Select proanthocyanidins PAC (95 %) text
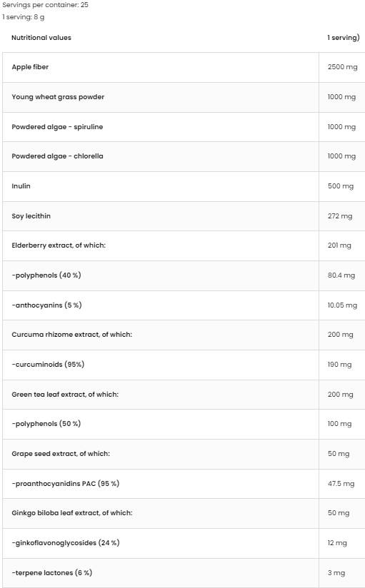The image size is (365, 588). pyautogui.click(x=65, y=484)
